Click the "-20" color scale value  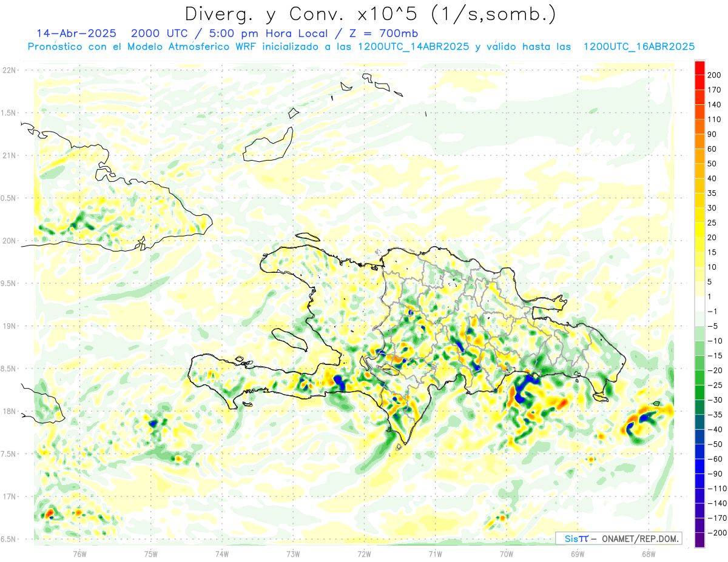point(714,371)
